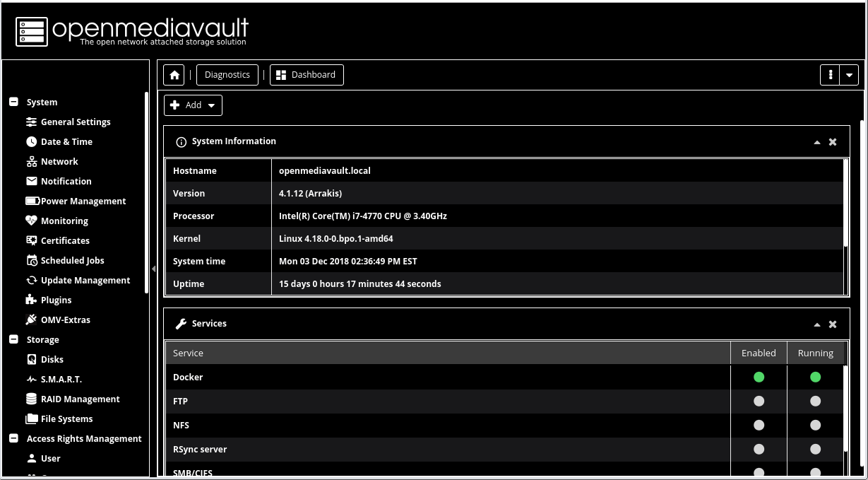Click FTP enabled status indicator
The width and height of the screenshot is (868, 480).
759,401
